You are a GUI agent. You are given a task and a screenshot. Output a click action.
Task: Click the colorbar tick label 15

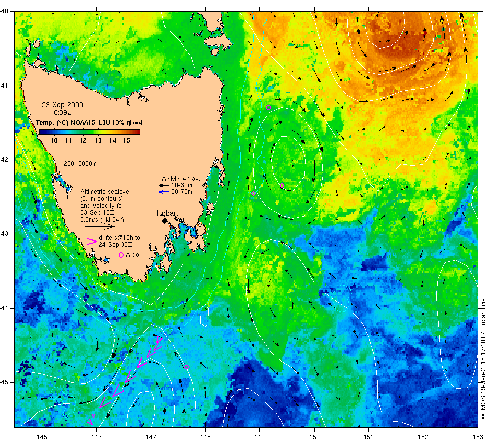pyautogui.click(x=126, y=141)
